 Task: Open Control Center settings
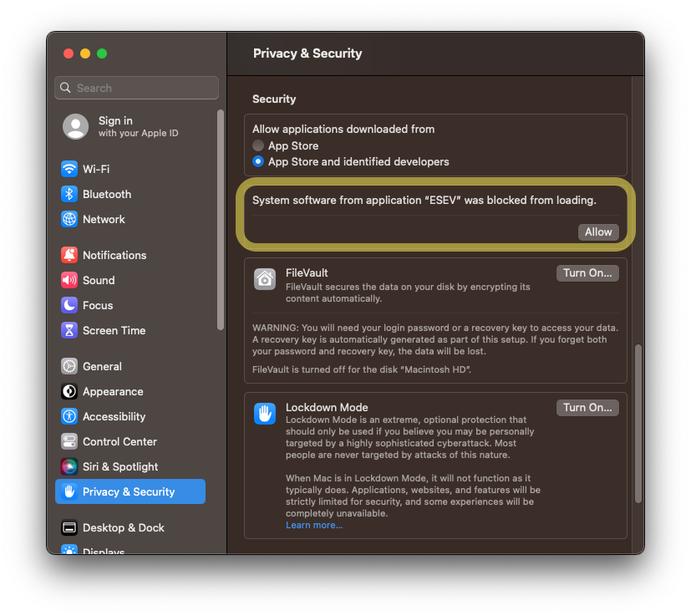pyautogui.click(x=130, y=441)
